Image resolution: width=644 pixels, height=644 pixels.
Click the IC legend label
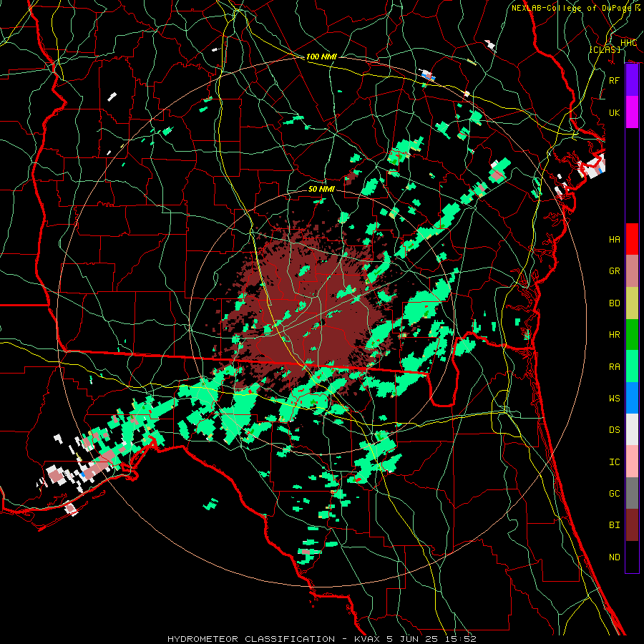[x=614, y=462]
